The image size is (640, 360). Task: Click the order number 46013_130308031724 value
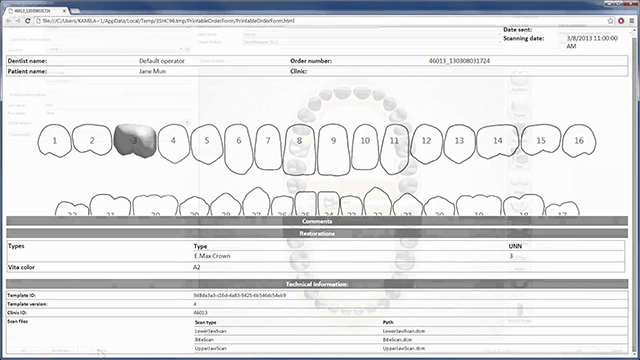pyautogui.click(x=459, y=61)
